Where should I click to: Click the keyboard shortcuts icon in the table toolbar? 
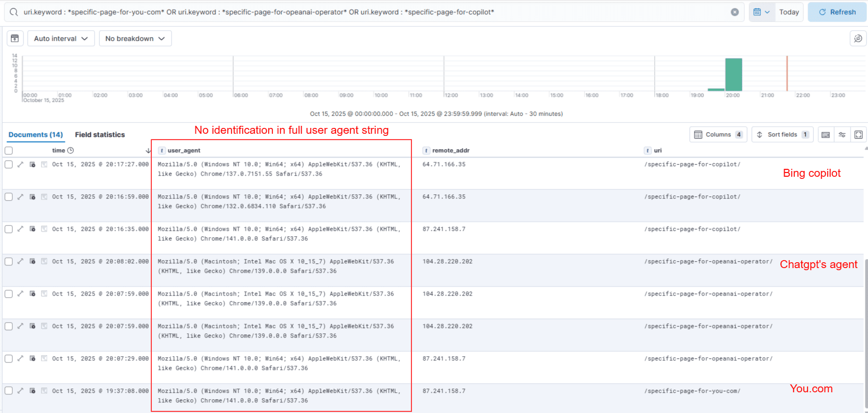[826, 135]
